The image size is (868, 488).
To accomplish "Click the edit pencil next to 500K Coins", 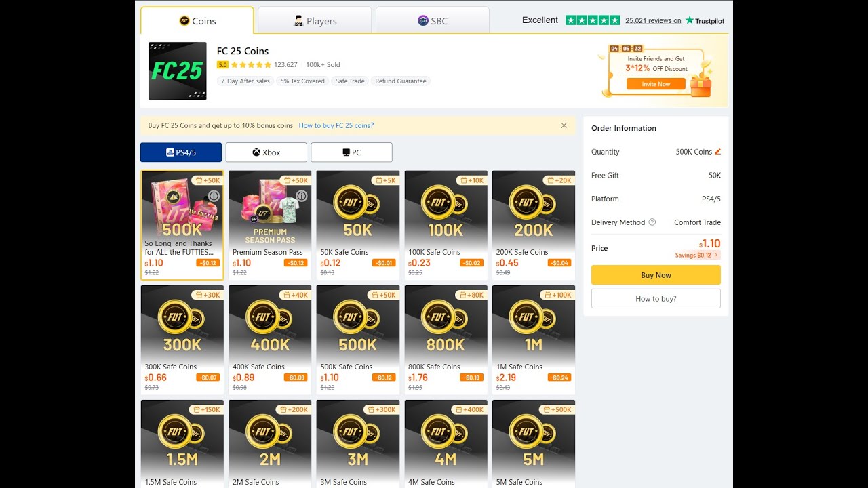I will click(717, 152).
